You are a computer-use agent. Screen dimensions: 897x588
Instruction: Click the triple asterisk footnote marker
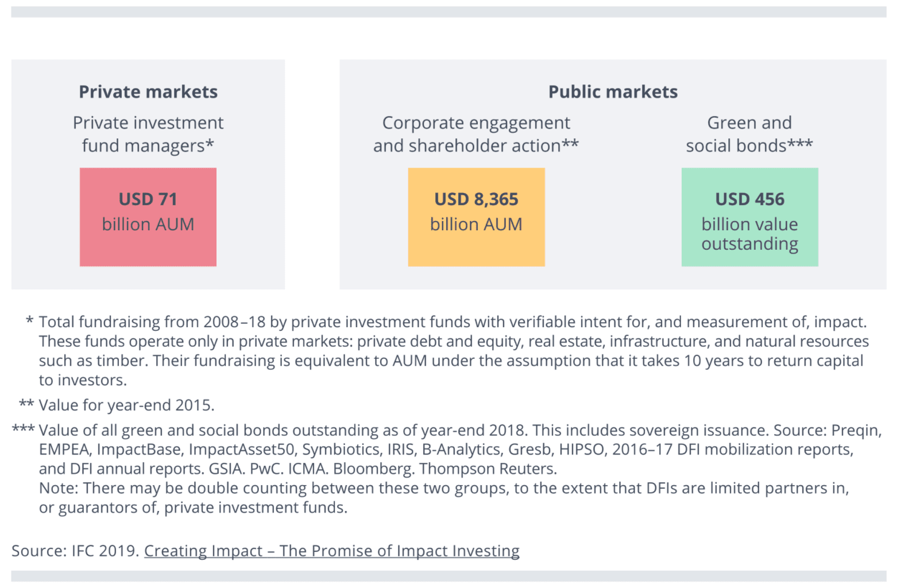click(x=24, y=429)
